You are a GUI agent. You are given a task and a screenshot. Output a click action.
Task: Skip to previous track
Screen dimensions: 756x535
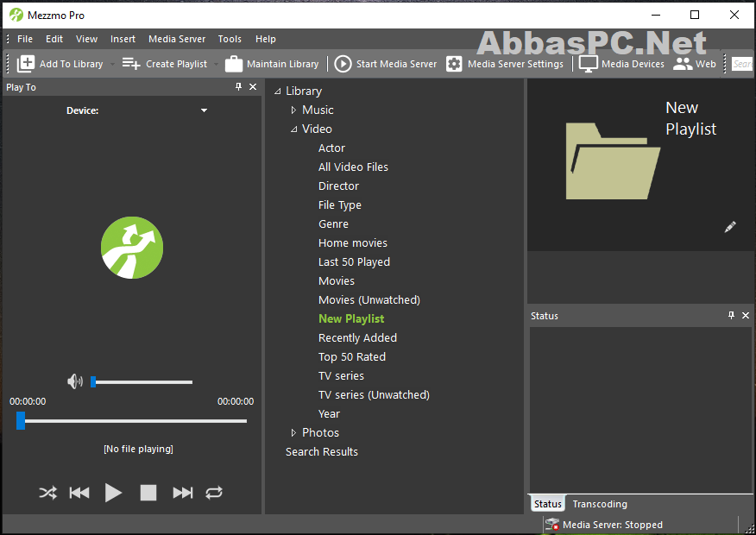[x=79, y=493]
